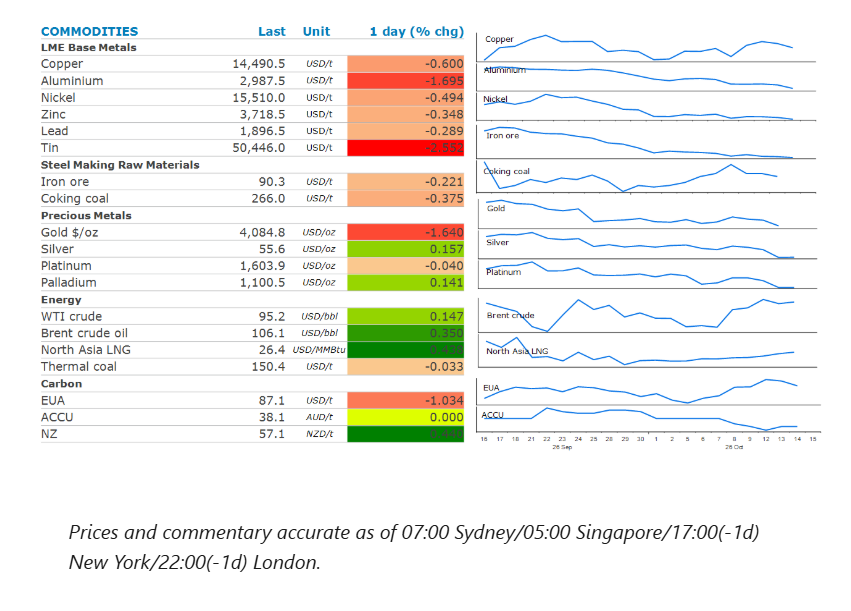Select the Nickel row label
Screen dimensions: 851x611
pyautogui.click(x=58, y=98)
